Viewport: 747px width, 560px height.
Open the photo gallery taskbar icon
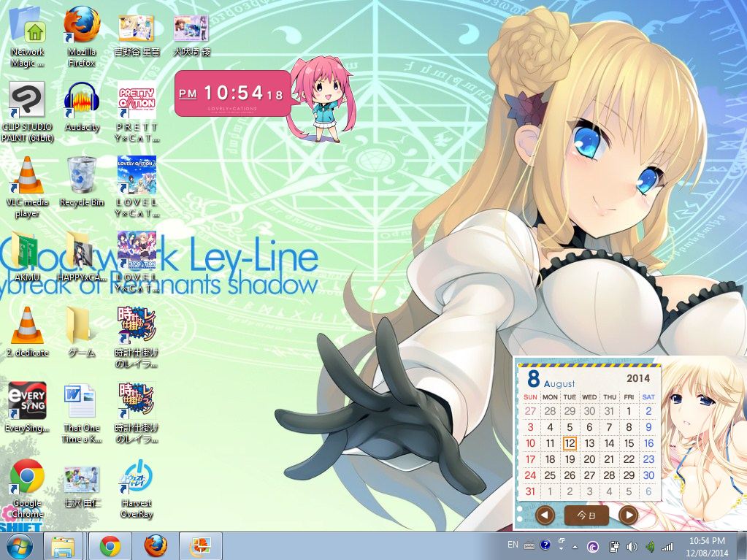pos(201,546)
